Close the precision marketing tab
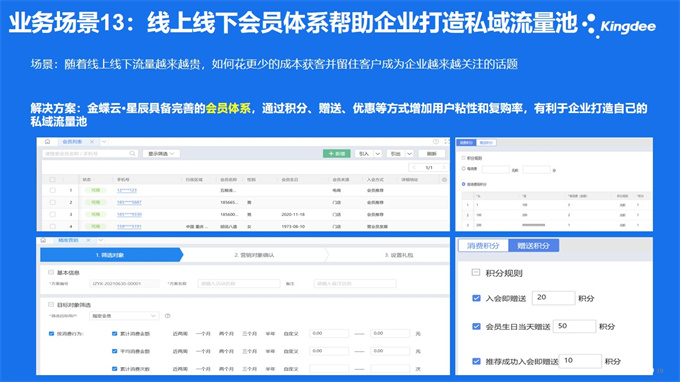 pyautogui.click(x=88, y=240)
